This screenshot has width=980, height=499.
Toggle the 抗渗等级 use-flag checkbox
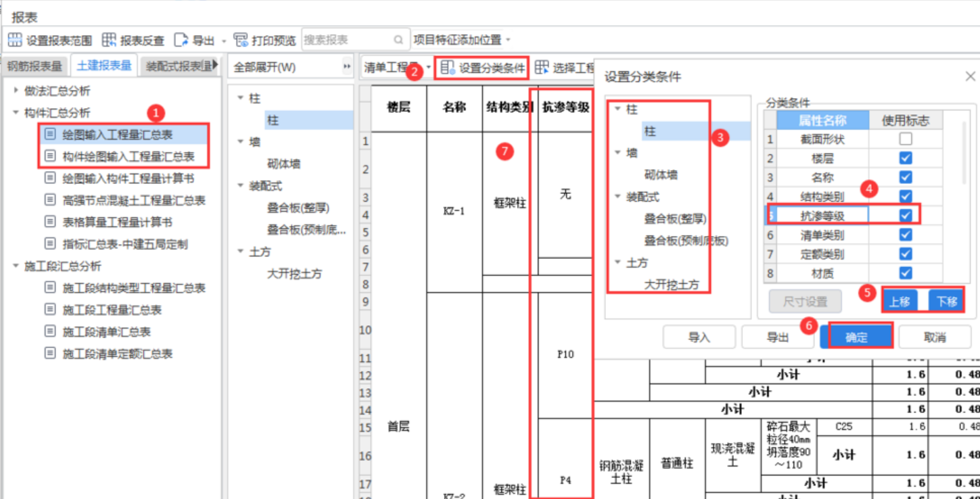(x=906, y=215)
